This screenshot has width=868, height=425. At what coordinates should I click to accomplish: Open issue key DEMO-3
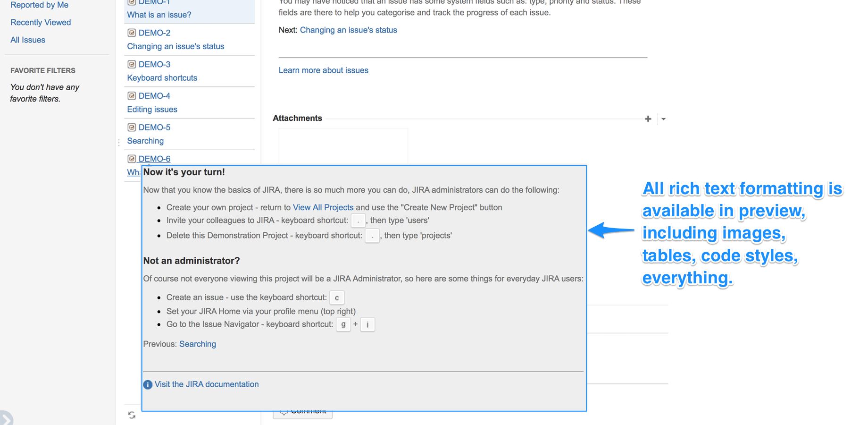click(154, 64)
